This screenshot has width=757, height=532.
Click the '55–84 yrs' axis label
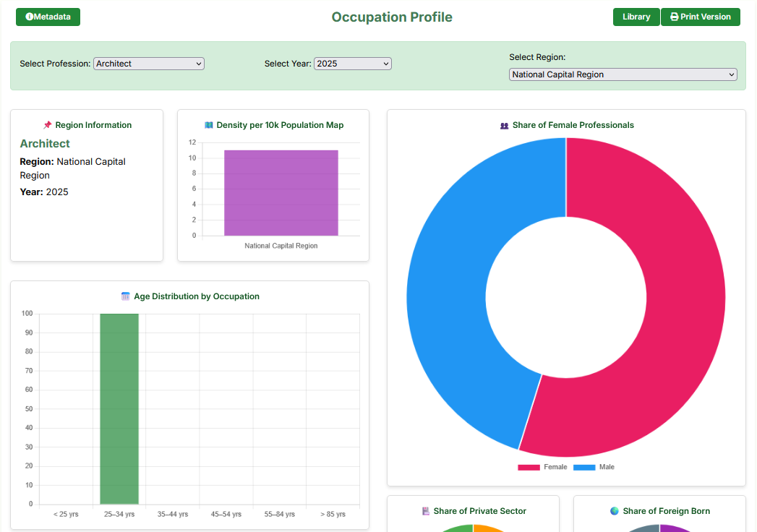(280, 514)
